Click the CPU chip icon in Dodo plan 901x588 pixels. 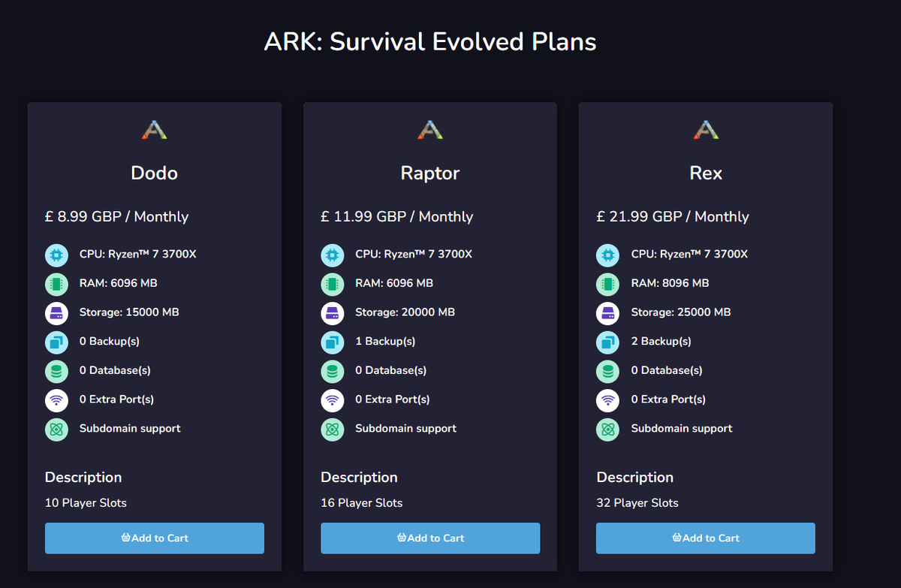(56, 255)
